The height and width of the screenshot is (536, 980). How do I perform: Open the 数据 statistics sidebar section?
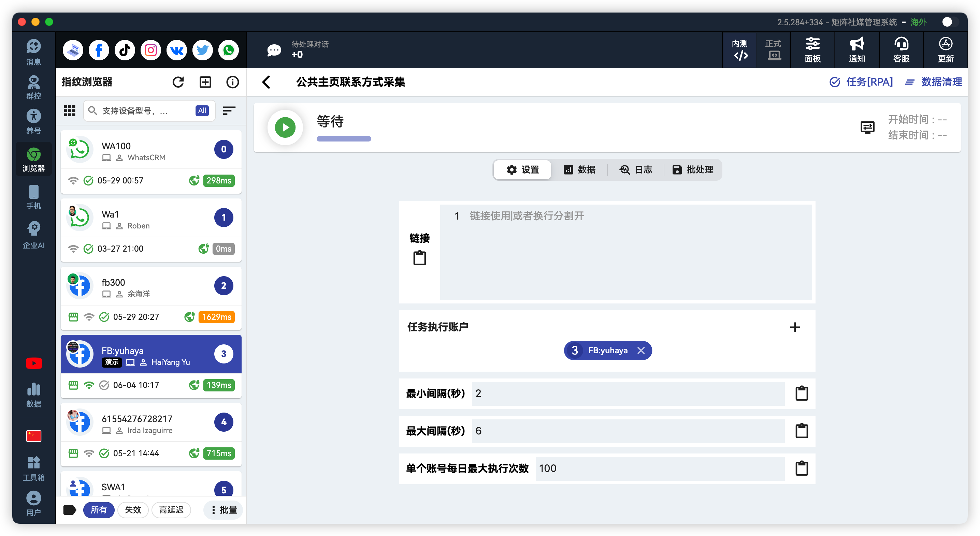point(33,395)
